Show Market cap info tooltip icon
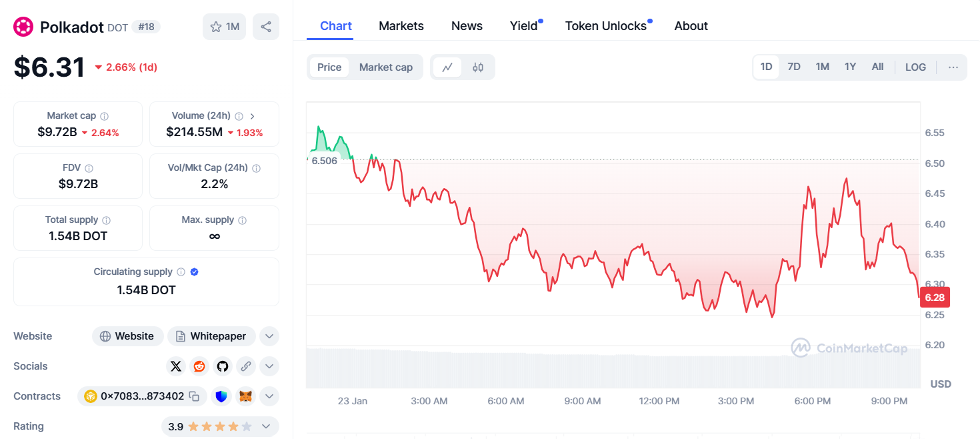The image size is (980, 439). click(105, 116)
